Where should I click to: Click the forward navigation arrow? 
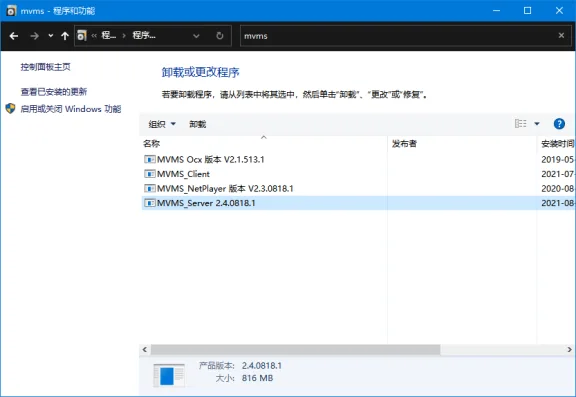[35, 36]
